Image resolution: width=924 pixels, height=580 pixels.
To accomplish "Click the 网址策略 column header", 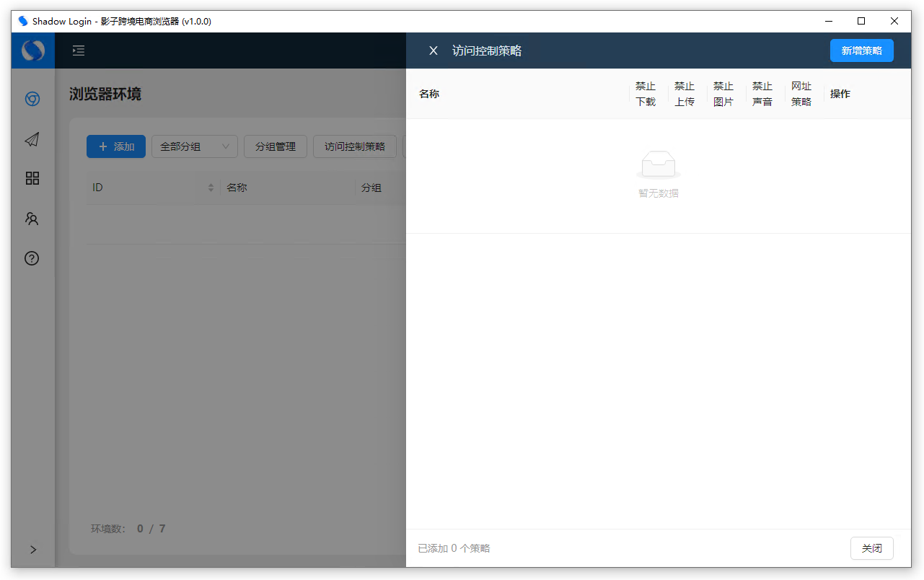I will coord(801,94).
